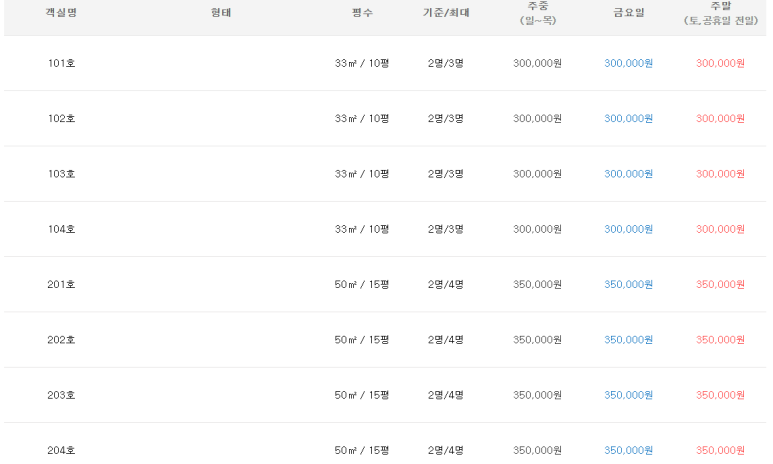Click the weekday 300,000원 price for 101호

537,63
